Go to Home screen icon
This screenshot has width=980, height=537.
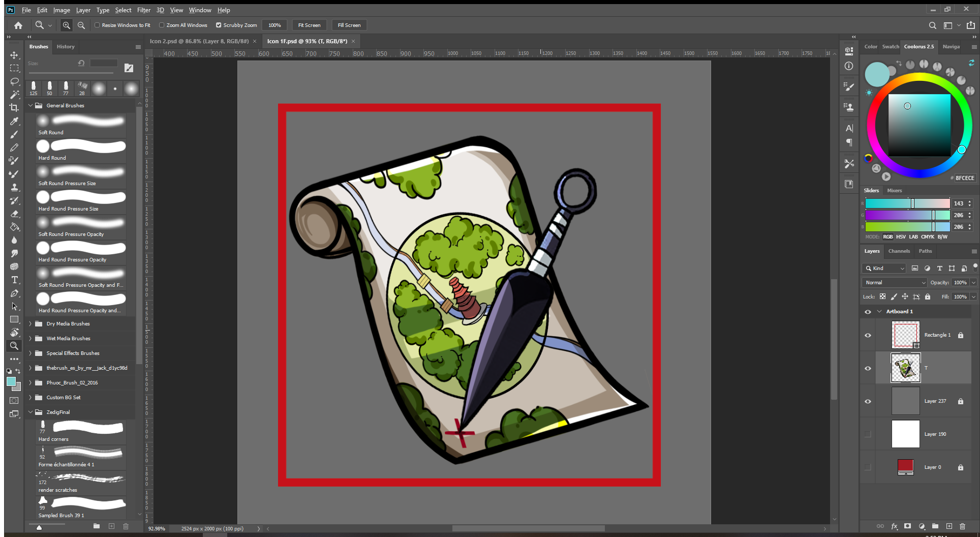(18, 25)
